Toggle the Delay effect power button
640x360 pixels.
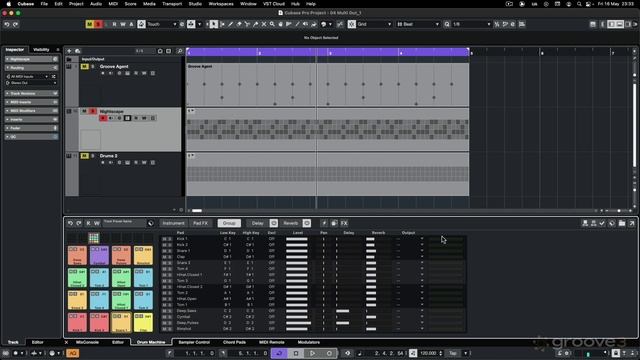[x=273, y=223]
